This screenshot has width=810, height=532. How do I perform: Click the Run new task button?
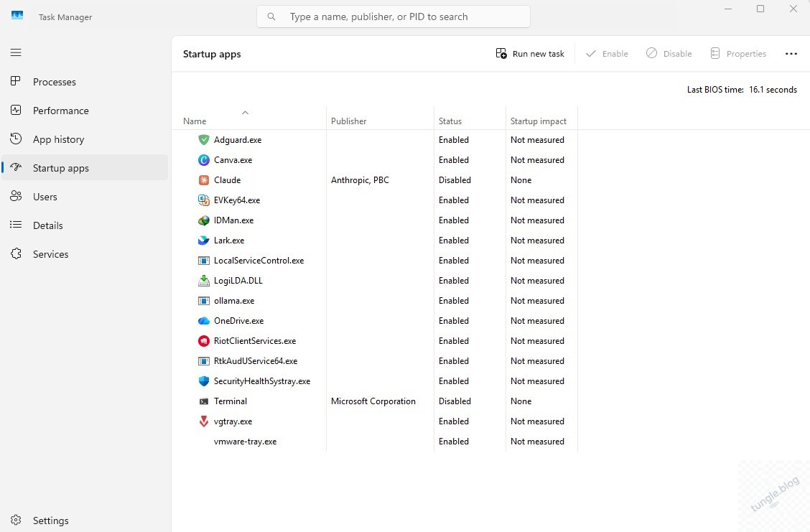coord(530,54)
